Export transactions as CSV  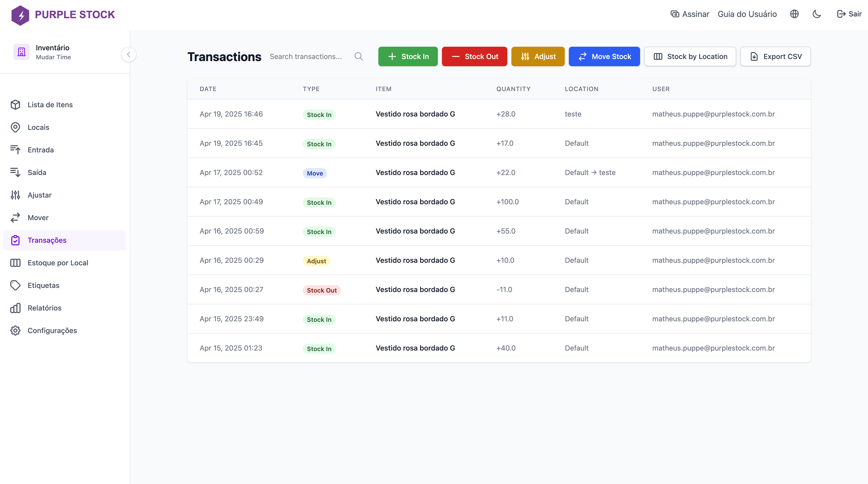pyautogui.click(x=775, y=56)
